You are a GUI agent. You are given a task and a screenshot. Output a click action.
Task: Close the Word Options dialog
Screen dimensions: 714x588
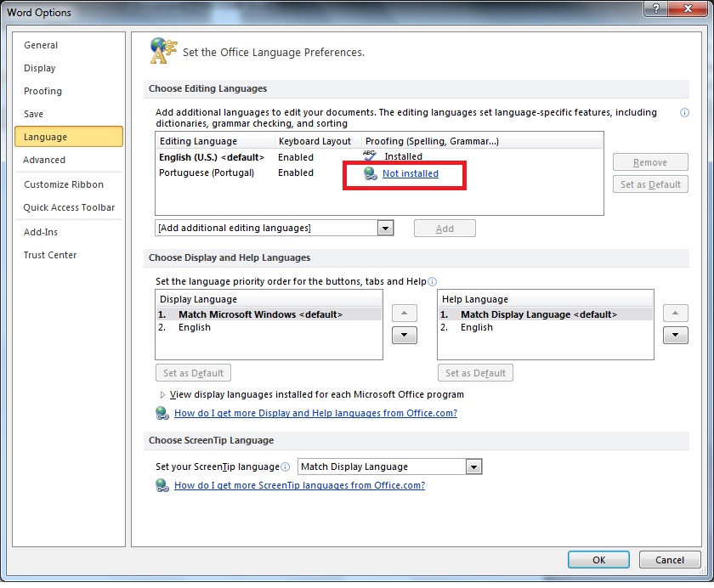pyautogui.click(x=688, y=8)
